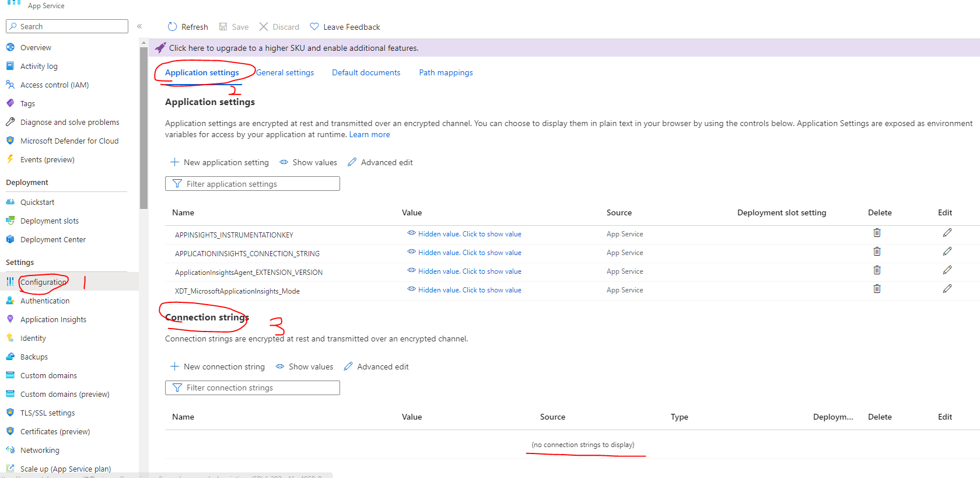Click the Application Insights bulb icon
Screen dimensions: 980x478
[10, 319]
